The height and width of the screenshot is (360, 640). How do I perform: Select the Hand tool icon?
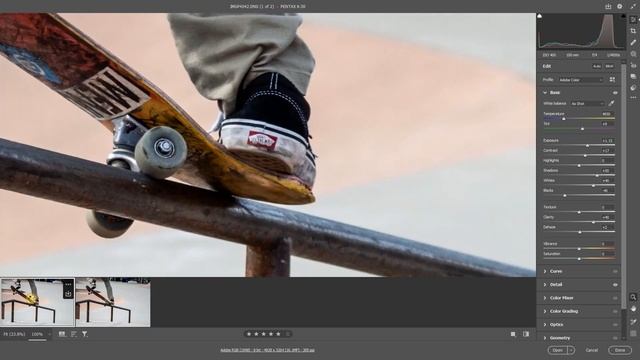click(x=633, y=309)
